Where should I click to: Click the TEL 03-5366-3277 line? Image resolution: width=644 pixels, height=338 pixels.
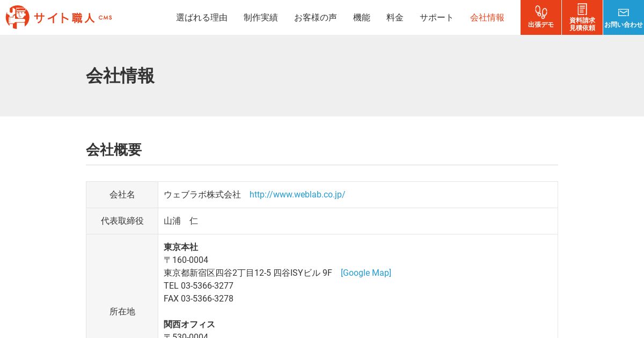(199, 286)
